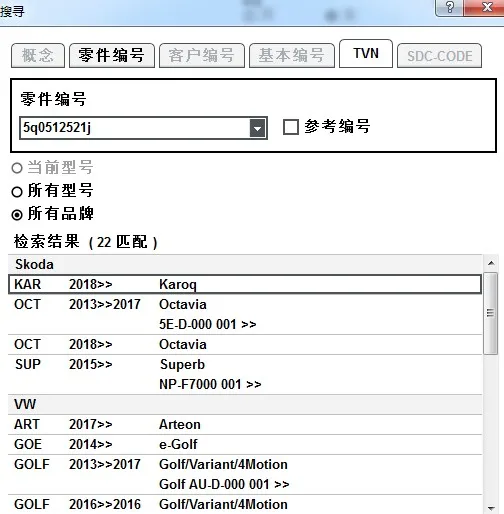The height and width of the screenshot is (514, 504).
Task: Select the 所有品牌 radio option
Action: (17, 215)
